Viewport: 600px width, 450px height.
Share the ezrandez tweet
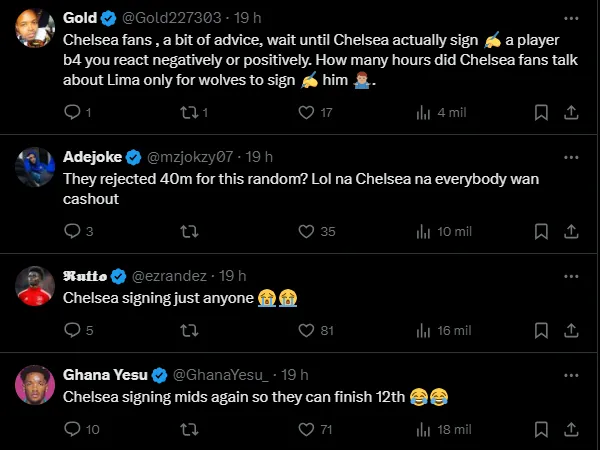(x=570, y=330)
